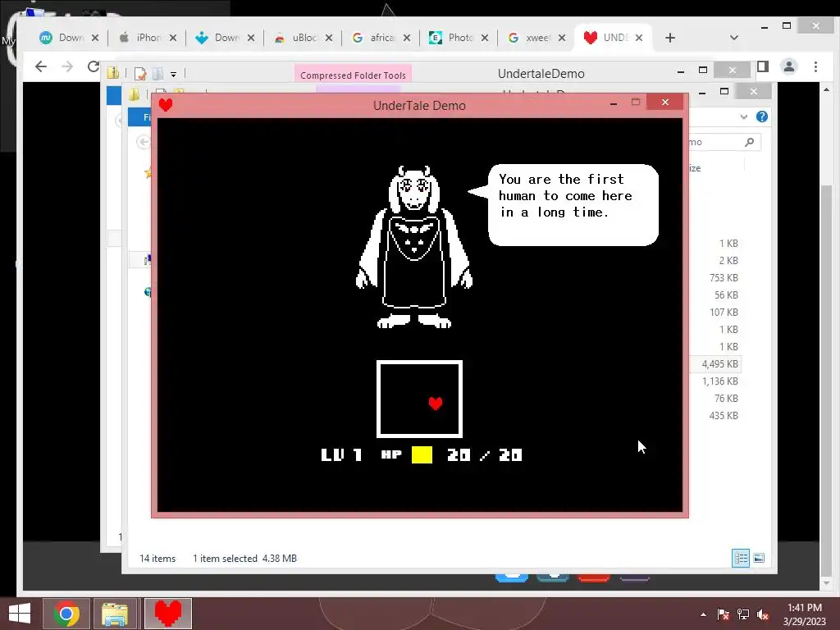Open the africa Google search tab

381,38
